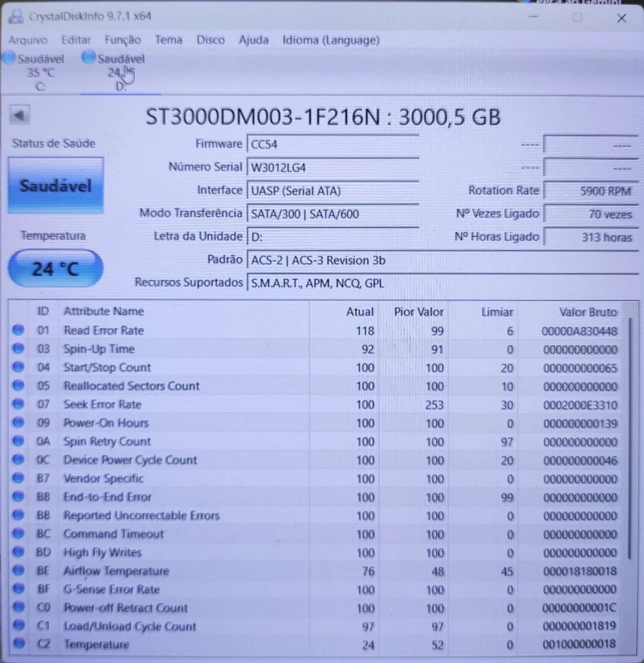
Task: Click status icon of Load/Unload Cycle Count row
Action: (x=19, y=625)
